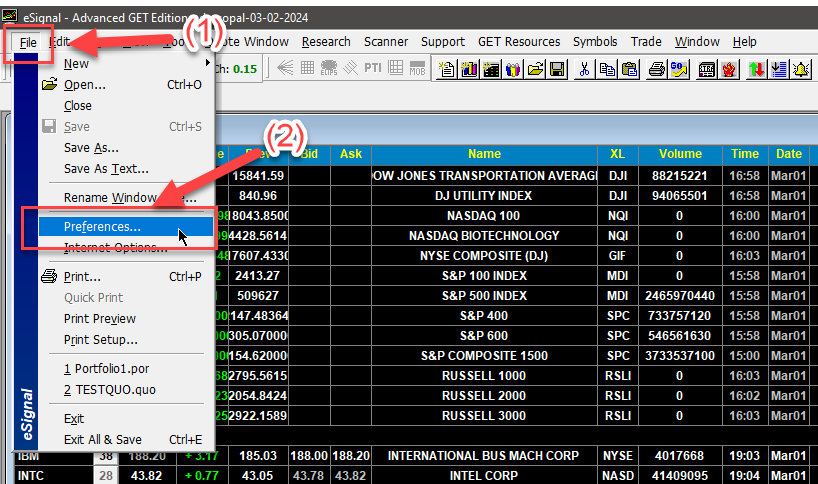The width and height of the screenshot is (818, 484).
Task: Choose Save As Text... from File menu
Action: (x=105, y=169)
